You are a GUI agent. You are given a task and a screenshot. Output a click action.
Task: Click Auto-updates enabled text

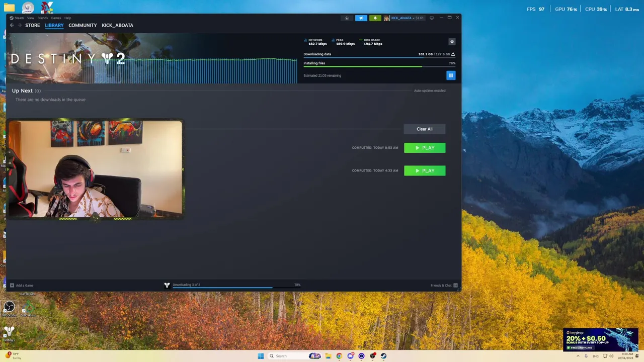click(430, 91)
